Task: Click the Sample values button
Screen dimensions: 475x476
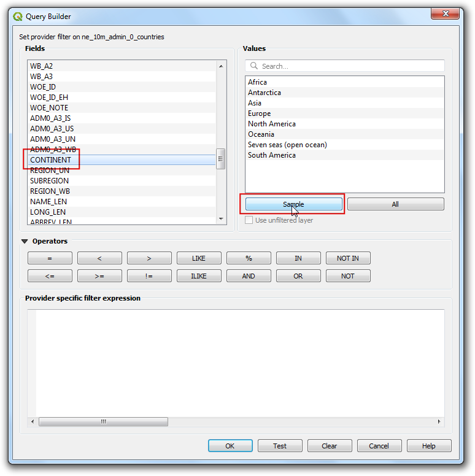Action: pyautogui.click(x=293, y=204)
